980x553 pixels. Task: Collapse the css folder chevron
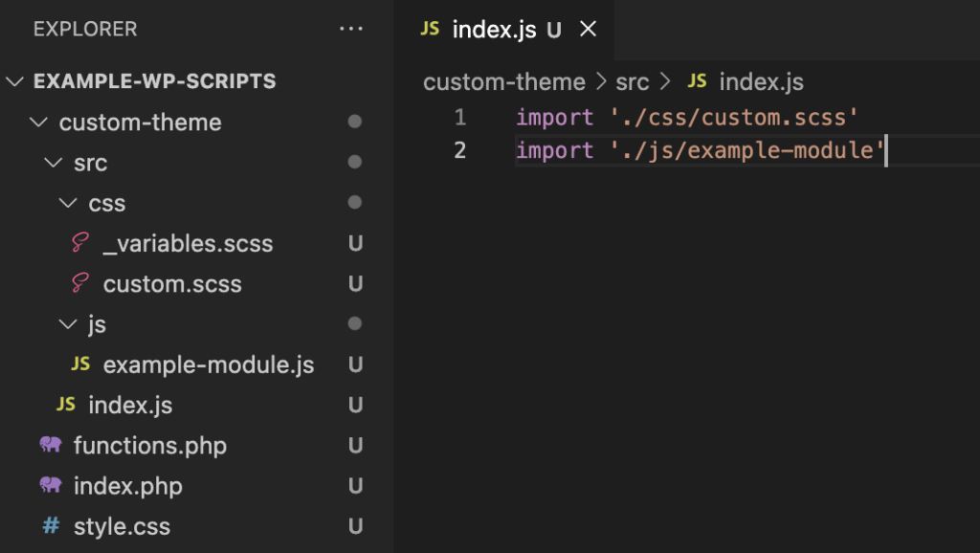point(68,203)
